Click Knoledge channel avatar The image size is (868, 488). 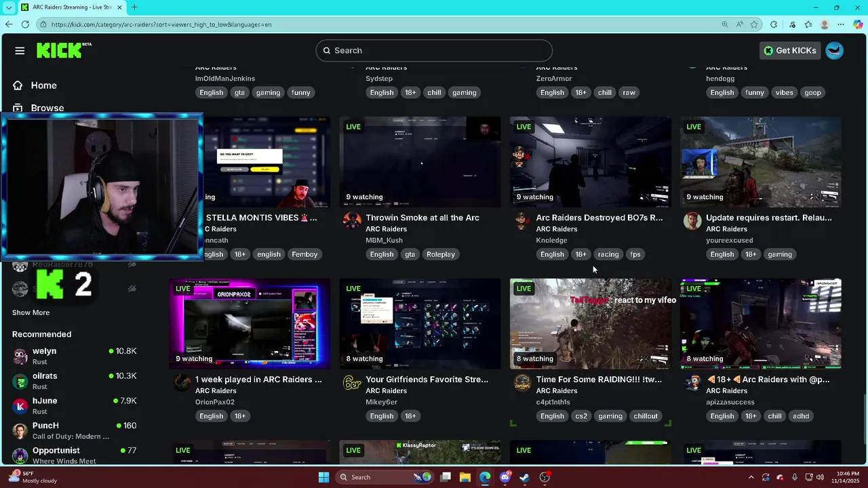[x=521, y=221]
